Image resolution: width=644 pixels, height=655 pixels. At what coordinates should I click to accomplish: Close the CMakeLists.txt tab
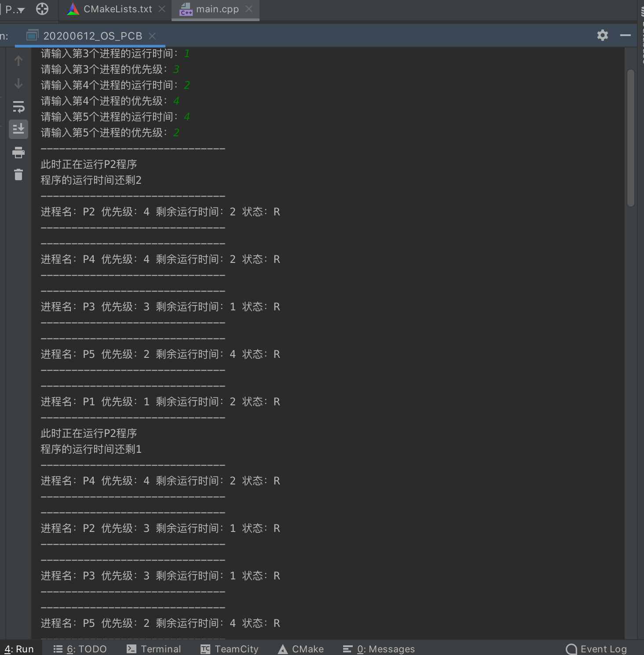click(x=162, y=9)
